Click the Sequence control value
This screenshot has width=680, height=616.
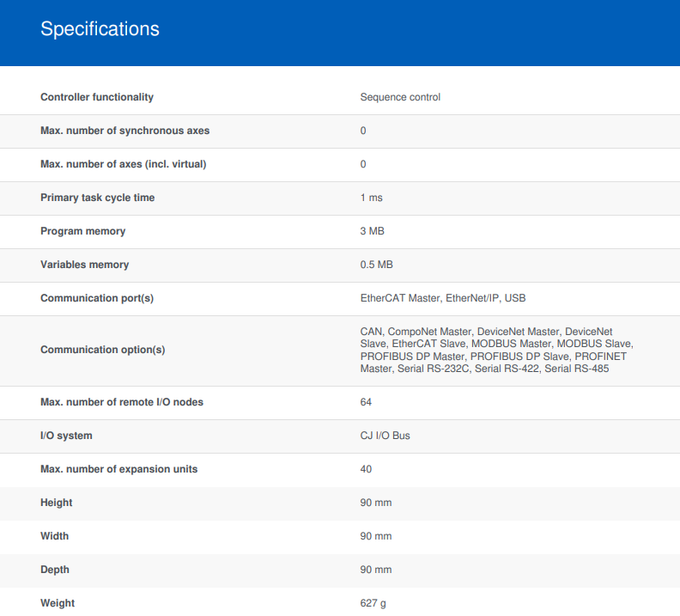(400, 97)
